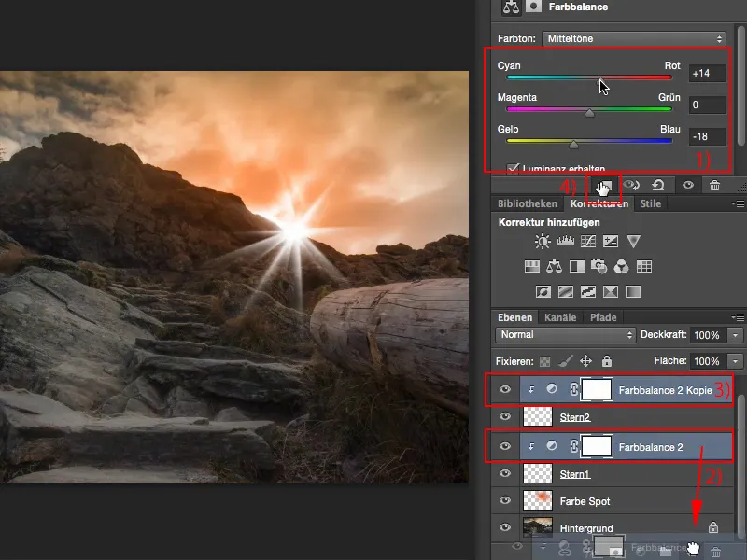Open the Korrekturen panel flyout menu
Screen dimensions: 747x560
(x=738, y=203)
